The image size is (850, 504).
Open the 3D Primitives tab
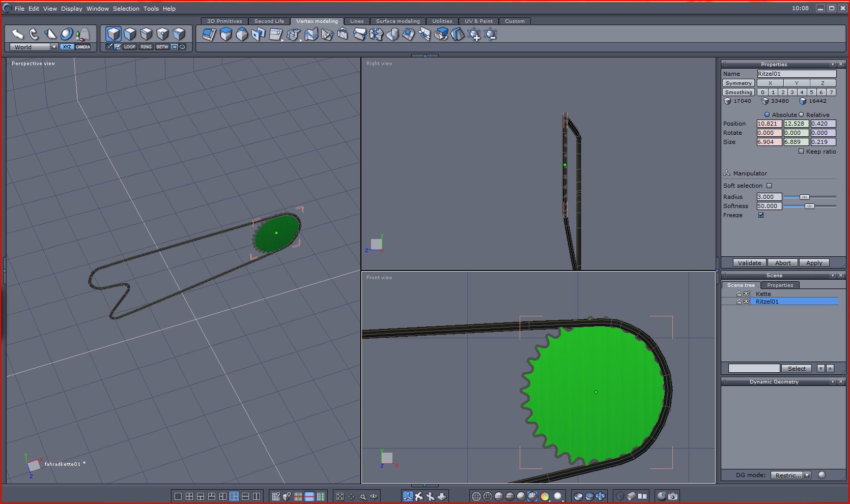point(224,21)
